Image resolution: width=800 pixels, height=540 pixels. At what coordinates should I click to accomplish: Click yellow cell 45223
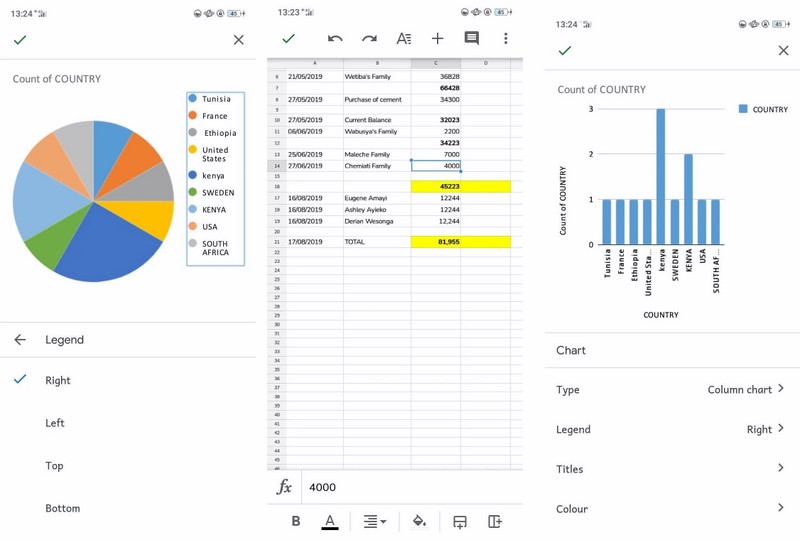[x=436, y=186]
